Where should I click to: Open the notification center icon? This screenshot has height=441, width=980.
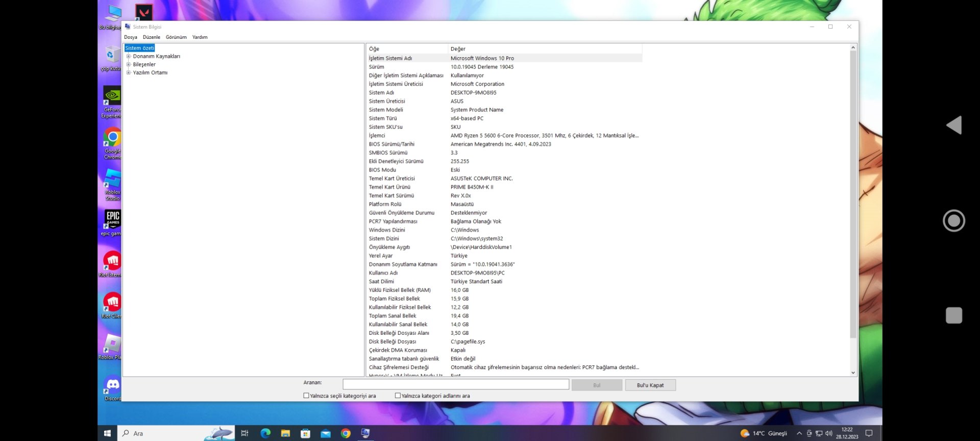pos(869,433)
